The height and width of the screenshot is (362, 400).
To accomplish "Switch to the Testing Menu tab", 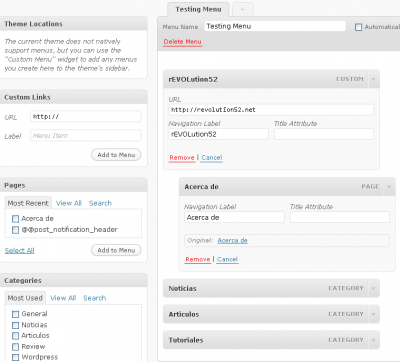I will coord(198,9).
